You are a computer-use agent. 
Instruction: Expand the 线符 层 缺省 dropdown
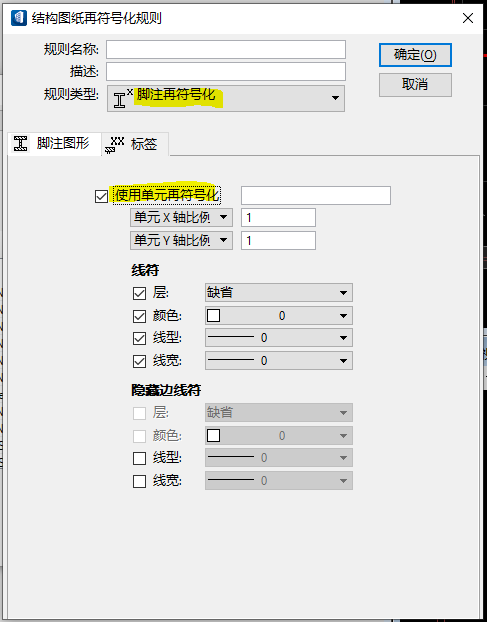[x=278, y=293]
